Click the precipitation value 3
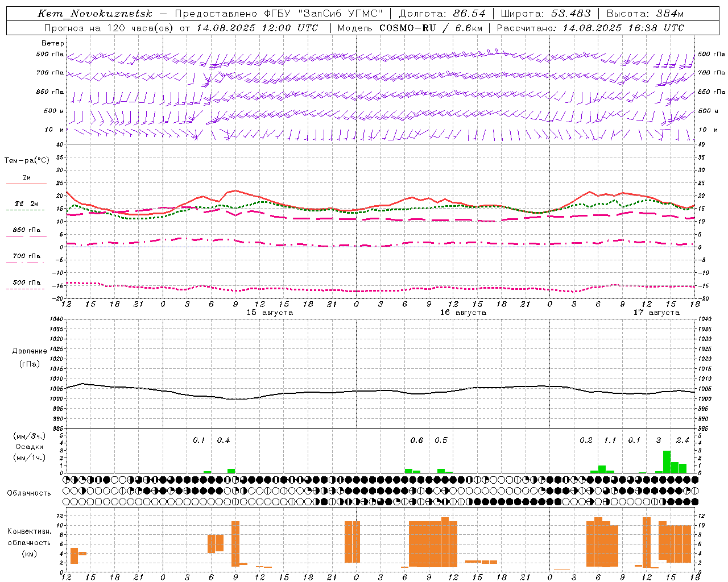Image resolution: width=728 pixels, height=582 pixels. coord(659,440)
